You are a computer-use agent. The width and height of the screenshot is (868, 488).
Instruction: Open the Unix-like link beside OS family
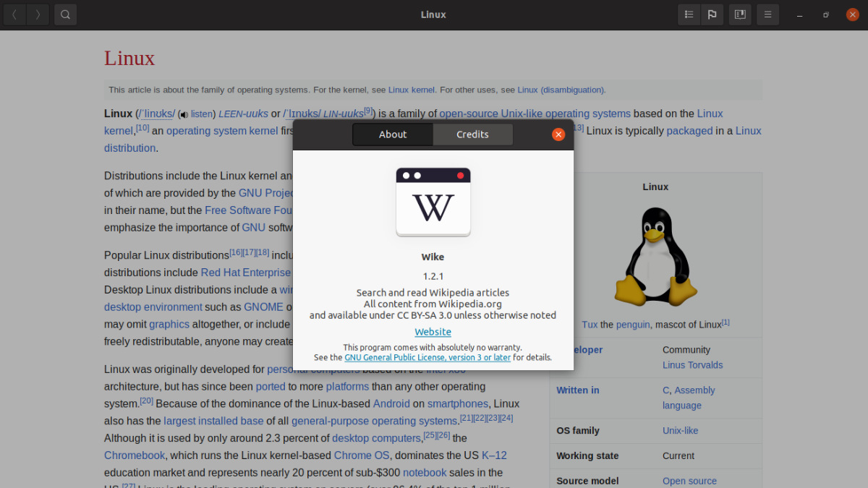tap(680, 431)
